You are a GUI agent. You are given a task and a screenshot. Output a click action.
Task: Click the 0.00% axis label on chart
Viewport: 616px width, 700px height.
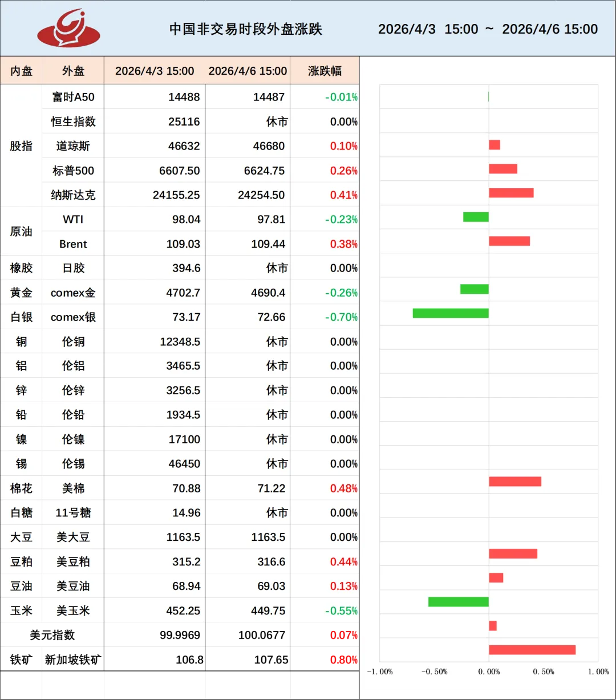[x=489, y=671]
